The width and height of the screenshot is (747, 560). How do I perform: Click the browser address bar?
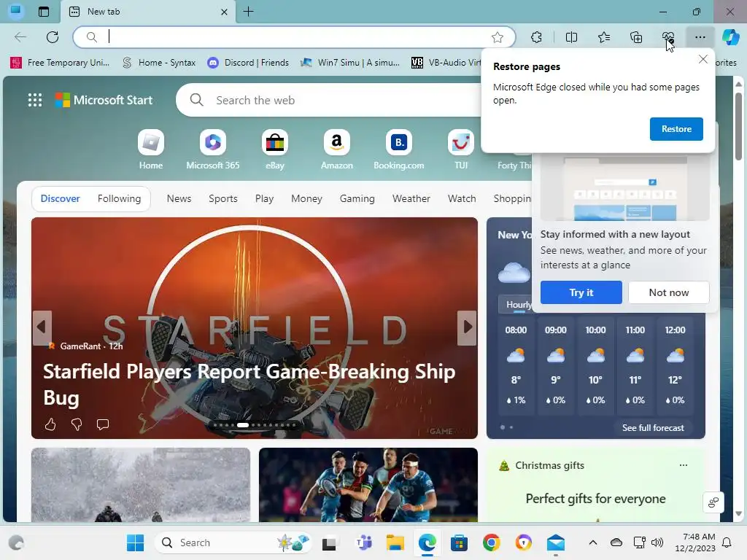(x=294, y=37)
